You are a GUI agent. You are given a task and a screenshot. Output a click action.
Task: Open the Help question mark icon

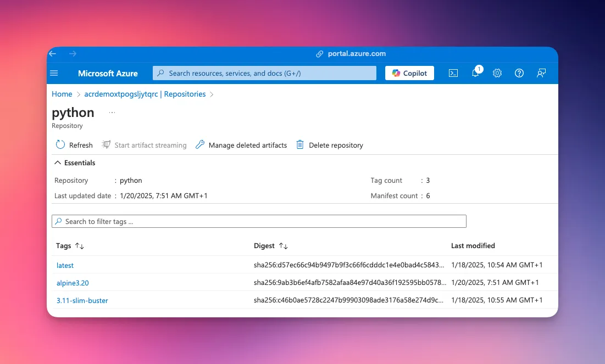(x=519, y=73)
